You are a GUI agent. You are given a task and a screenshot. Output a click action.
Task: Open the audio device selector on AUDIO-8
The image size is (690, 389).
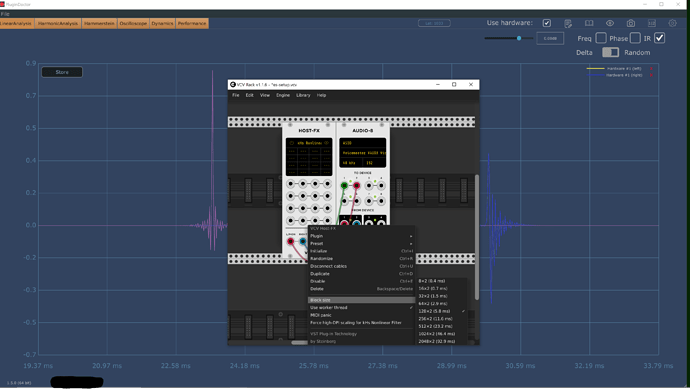[363, 153]
